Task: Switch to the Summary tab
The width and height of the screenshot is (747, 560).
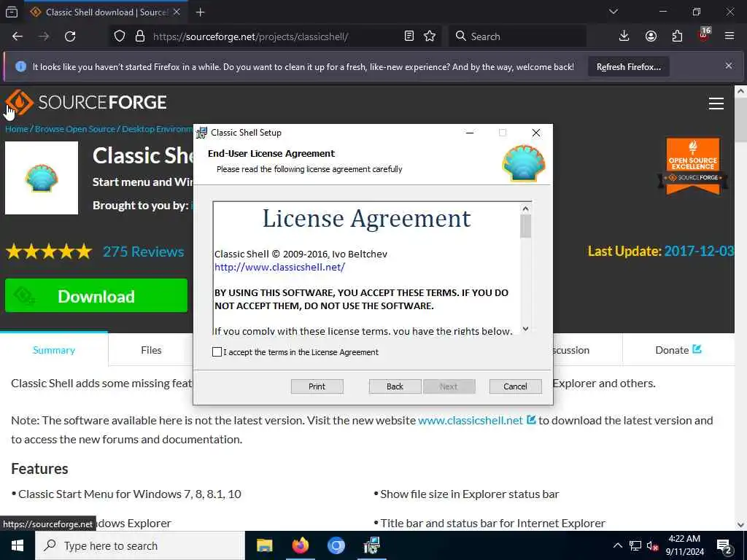Action: point(54,350)
